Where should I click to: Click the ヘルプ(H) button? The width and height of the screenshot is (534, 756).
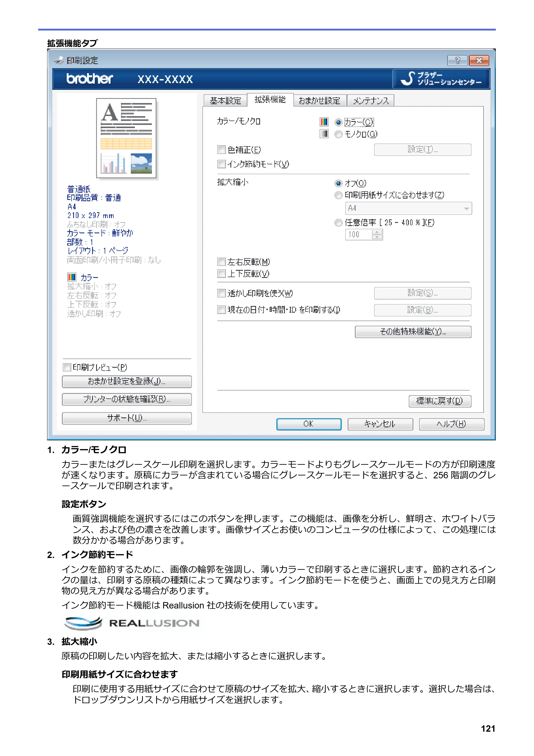pyautogui.click(x=451, y=424)
